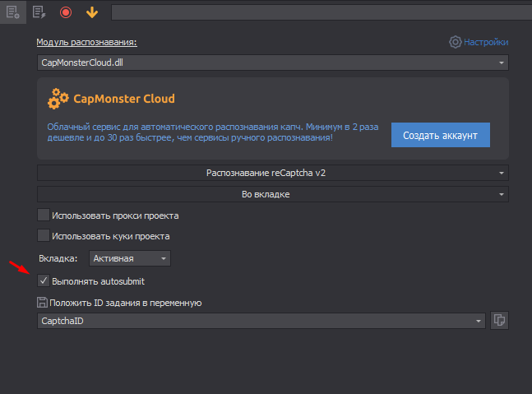
Task: Open the CapMonsterCloud.dll module dropdown
Action: point(272,63)
